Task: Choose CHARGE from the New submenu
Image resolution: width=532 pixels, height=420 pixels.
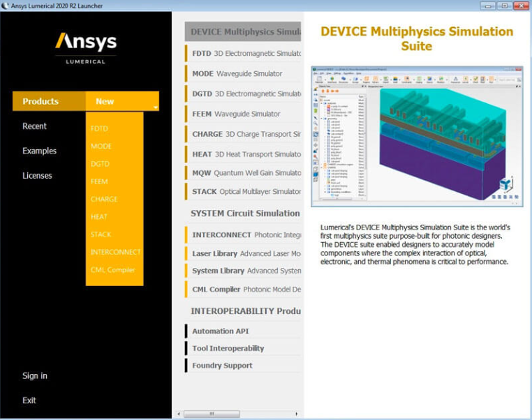Action: (x=104, y=200)
